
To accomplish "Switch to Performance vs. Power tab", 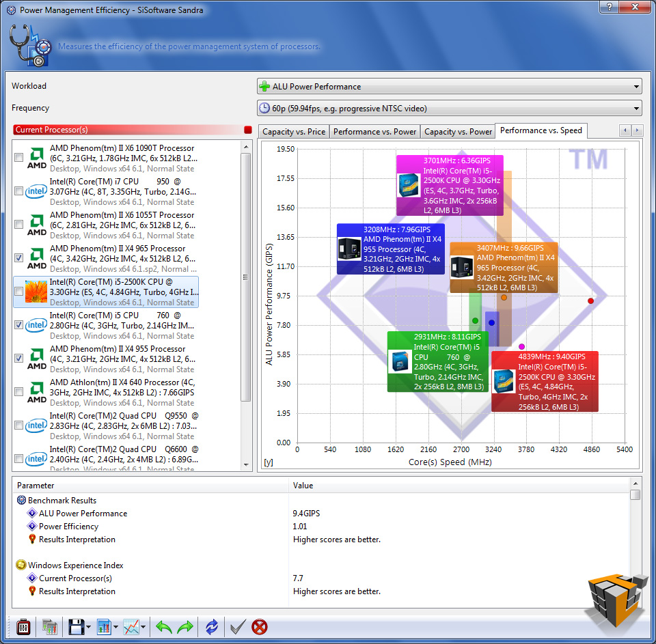I will [x=374, y=132].
